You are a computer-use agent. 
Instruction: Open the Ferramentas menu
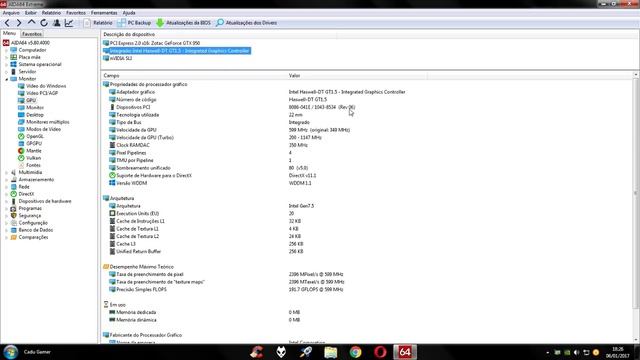104,13
